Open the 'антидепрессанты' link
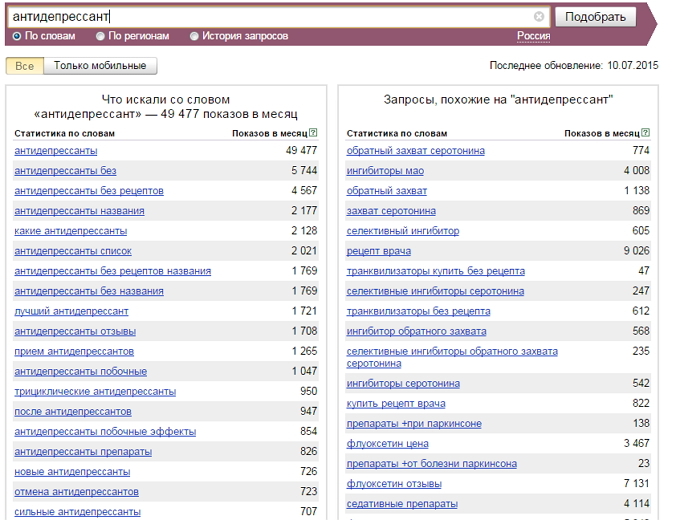Viewport: 680px width, 520px height. point(56,151)
